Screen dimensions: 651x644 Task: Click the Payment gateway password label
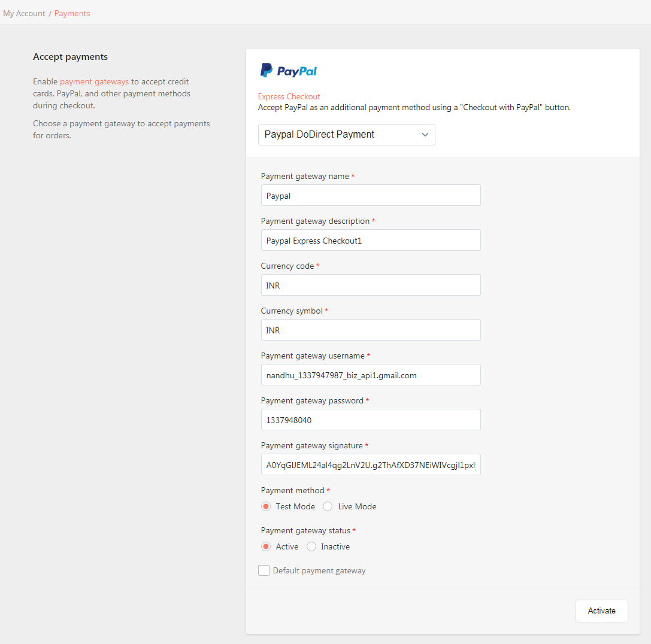coord(312,401)
